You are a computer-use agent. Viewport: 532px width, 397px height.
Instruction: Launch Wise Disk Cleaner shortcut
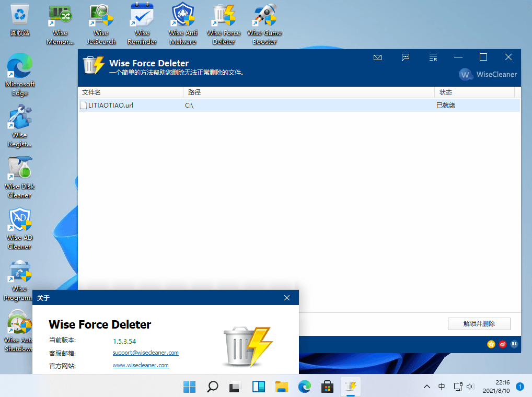(x=20, y=177)
